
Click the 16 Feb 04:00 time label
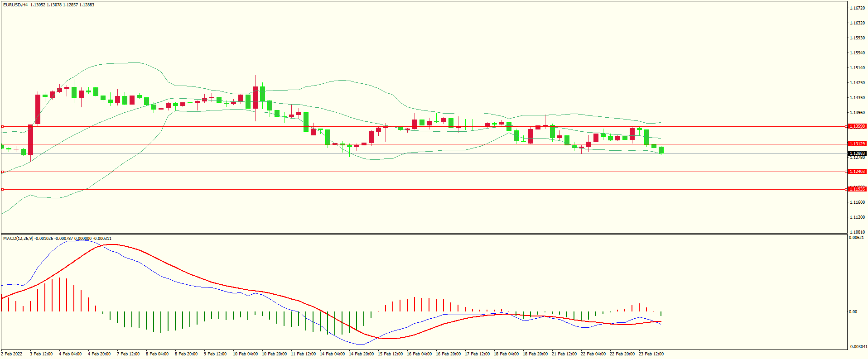(x=419, y=354)
